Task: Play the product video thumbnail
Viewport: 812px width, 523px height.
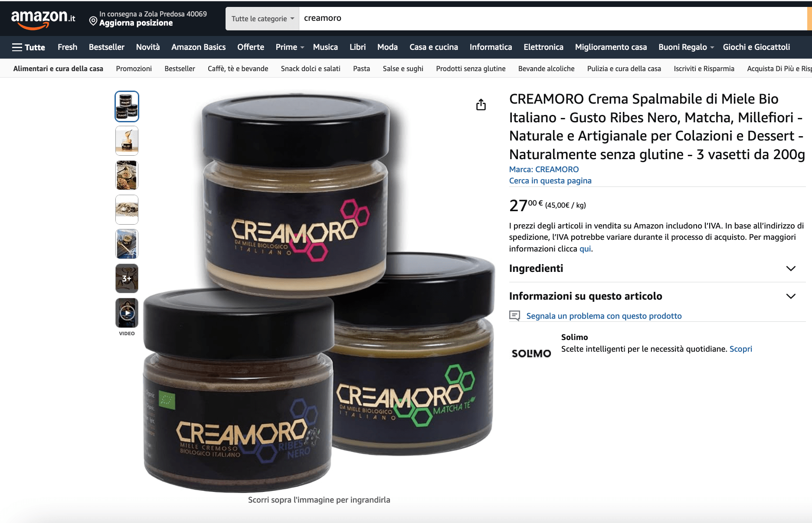Action: [x=127, y=313]
